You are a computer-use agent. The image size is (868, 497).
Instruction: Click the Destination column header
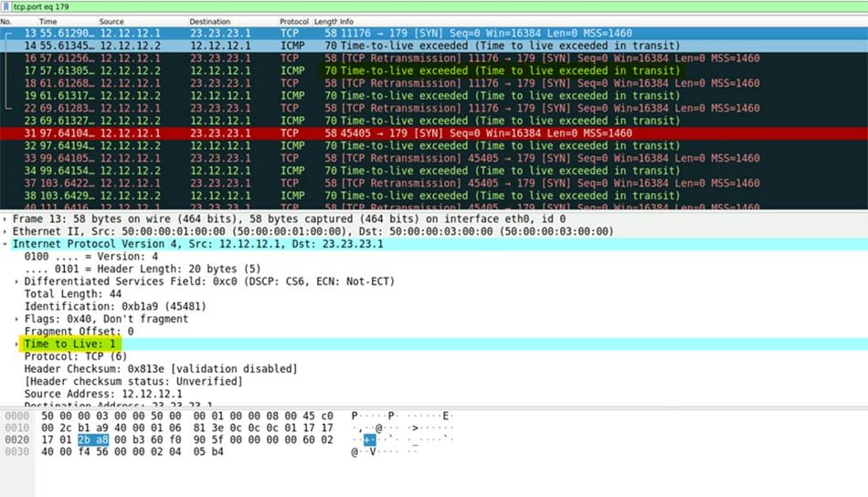pos(210,21)
